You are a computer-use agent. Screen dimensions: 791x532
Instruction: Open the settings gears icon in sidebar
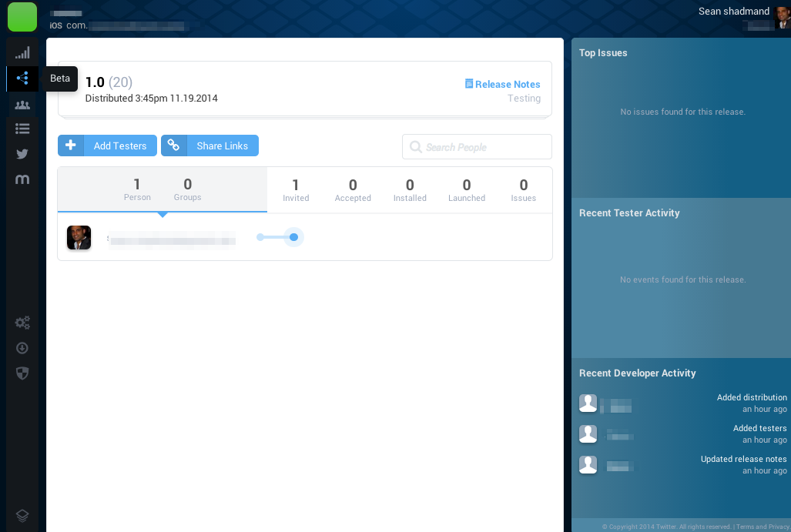[x=22, y=323]
